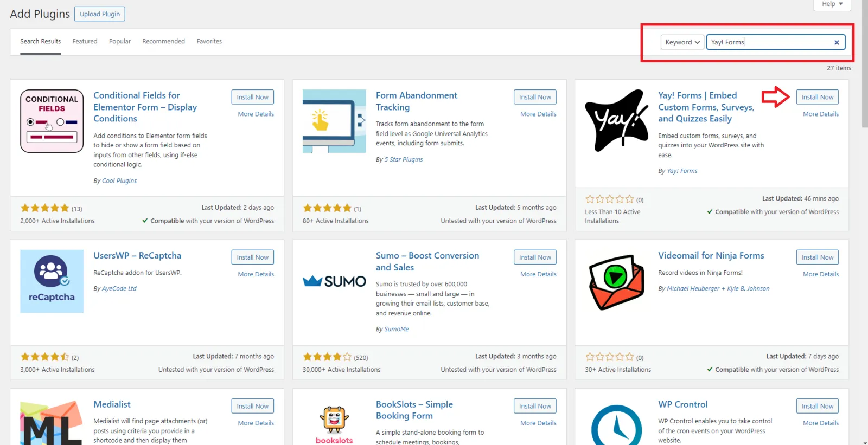View More Details for Medialist
Screen dimensions: 868x445
tap(256, 423)
